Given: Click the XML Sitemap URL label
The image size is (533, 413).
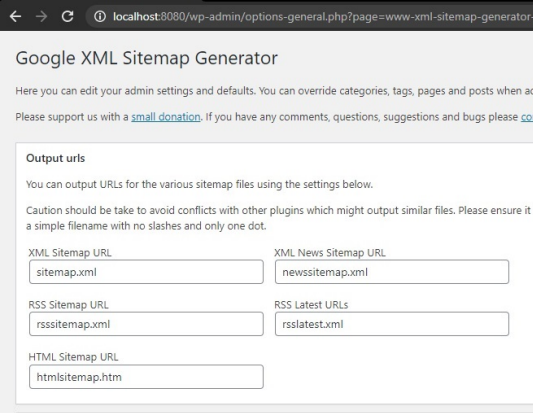Looking at the screenshot, I should coord(70,253).
